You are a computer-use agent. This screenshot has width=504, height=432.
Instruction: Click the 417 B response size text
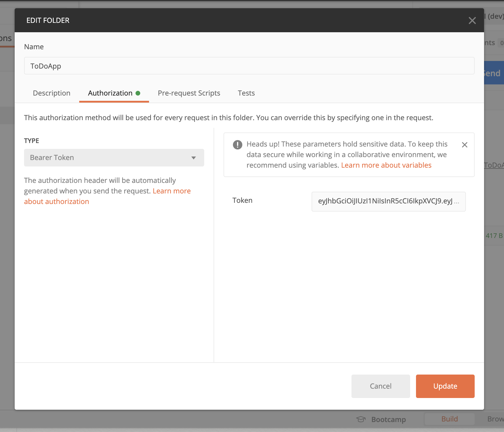pos(494,236)
